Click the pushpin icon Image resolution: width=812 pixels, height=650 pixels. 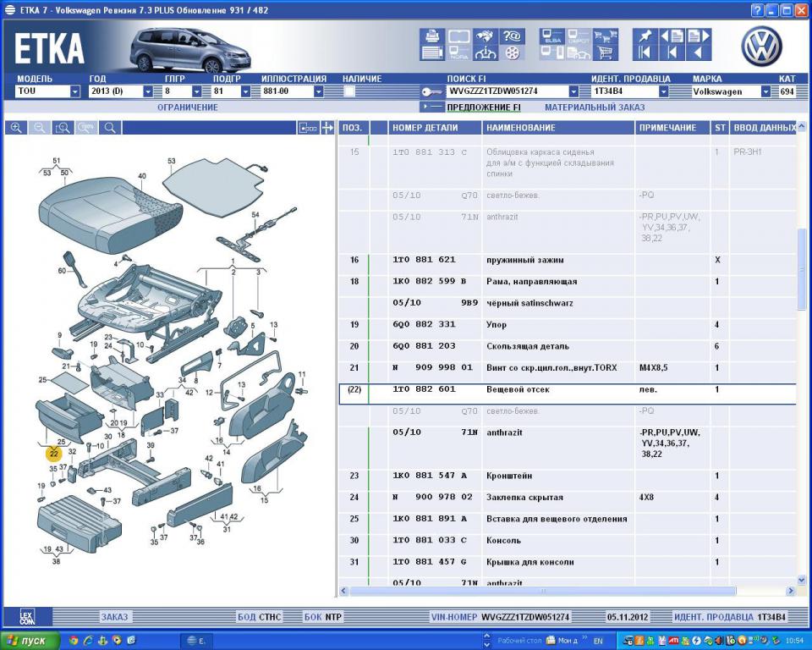(x=645, y=36)
